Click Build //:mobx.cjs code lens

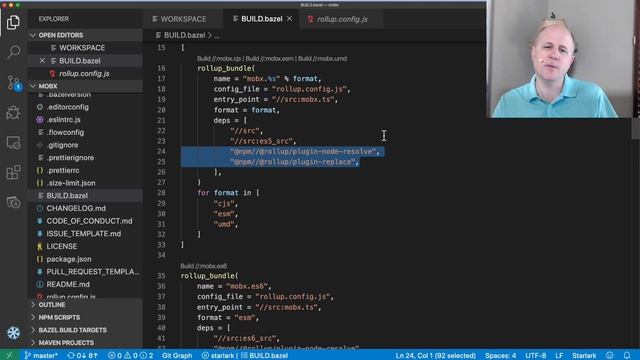tap(219, 59)
